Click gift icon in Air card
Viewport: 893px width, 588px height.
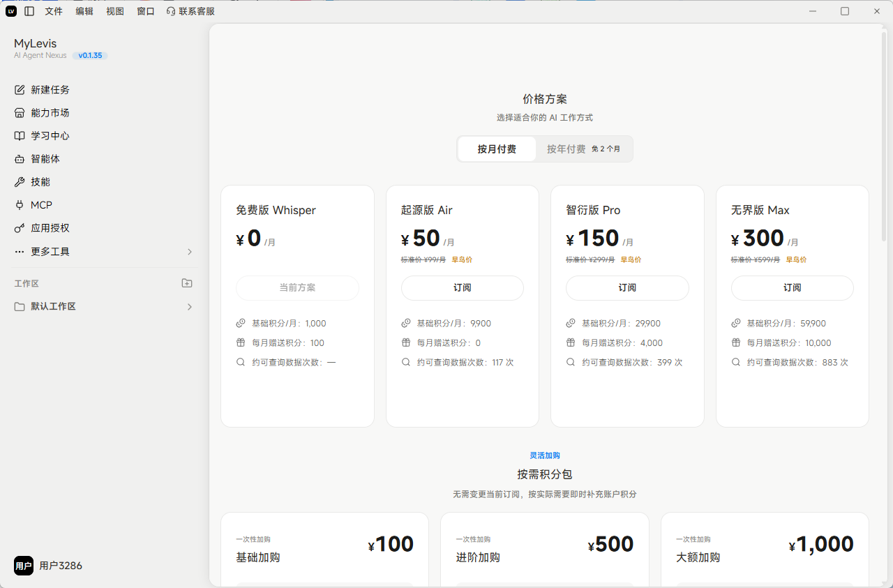pyautogui.click(x=406, y=342)
